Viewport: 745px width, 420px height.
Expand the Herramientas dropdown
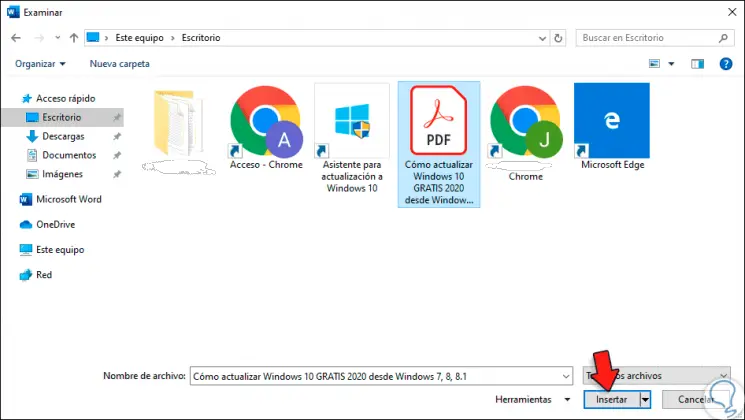click(x=536, y=399)
